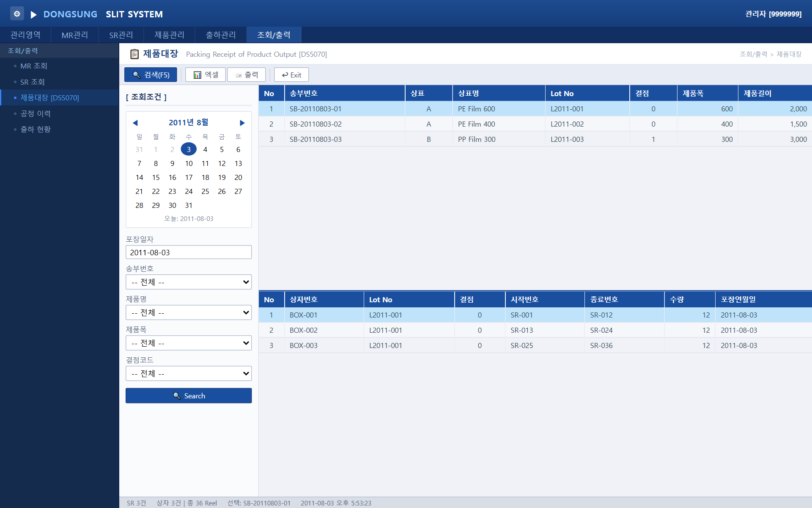Click the 수량 column header
The height and width of the screenshot is (508, 812).
point(690,300)
